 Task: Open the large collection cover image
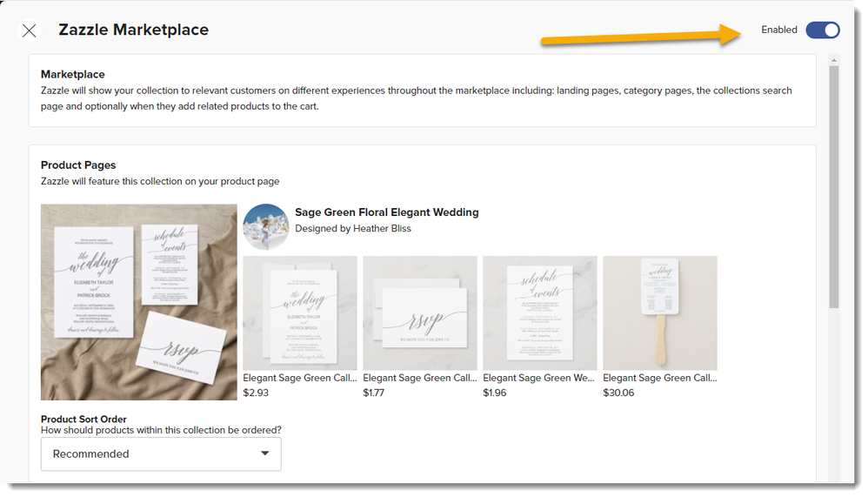click(x=139, y=302)
